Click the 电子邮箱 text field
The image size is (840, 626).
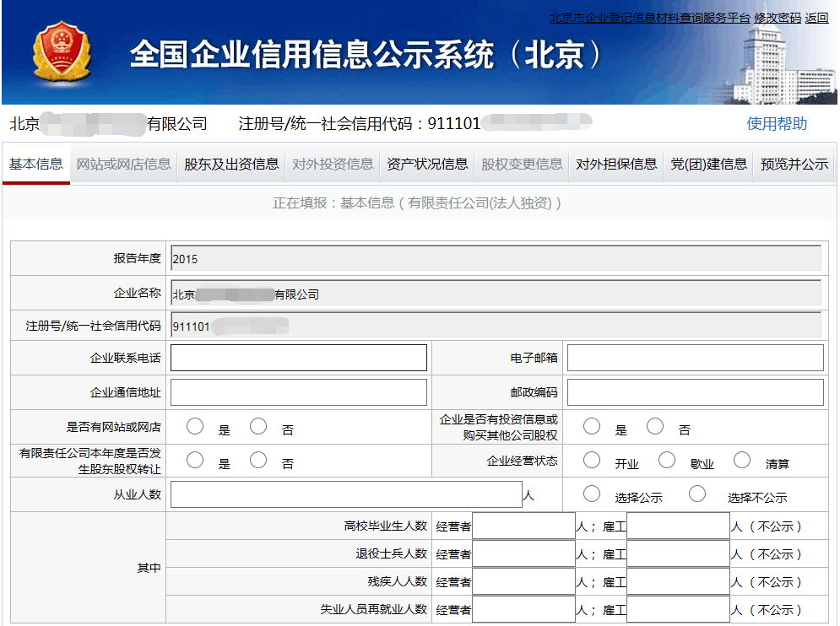695,358
